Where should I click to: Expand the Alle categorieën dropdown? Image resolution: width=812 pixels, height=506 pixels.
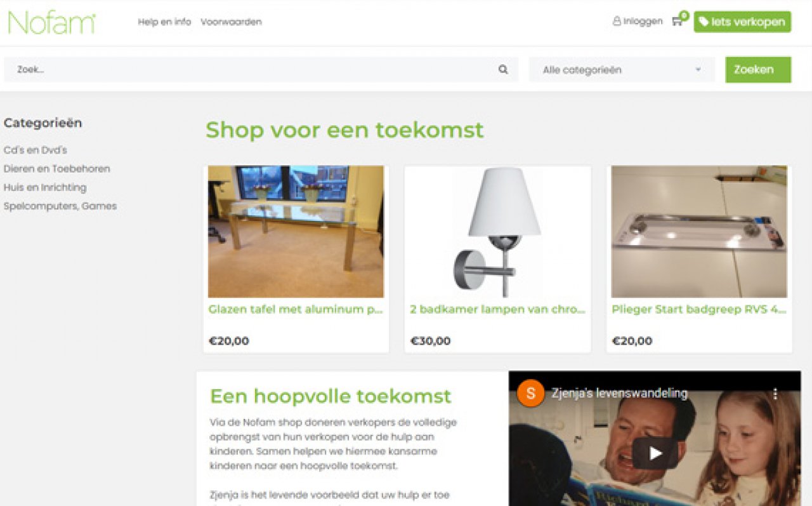[x=622, y=70]
